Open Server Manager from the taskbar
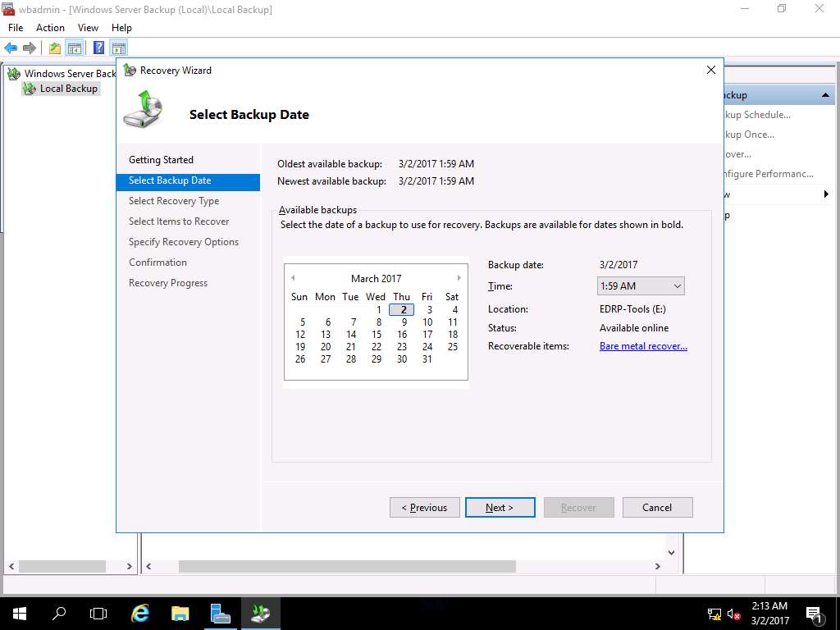Screen dimensions: 840x630 point(220,614)
